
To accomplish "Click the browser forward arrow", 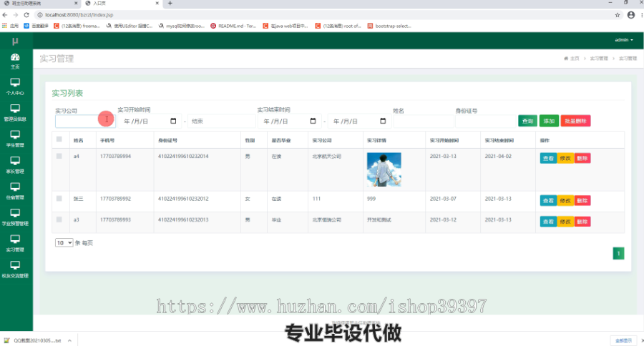I will (x=16, y=15).
